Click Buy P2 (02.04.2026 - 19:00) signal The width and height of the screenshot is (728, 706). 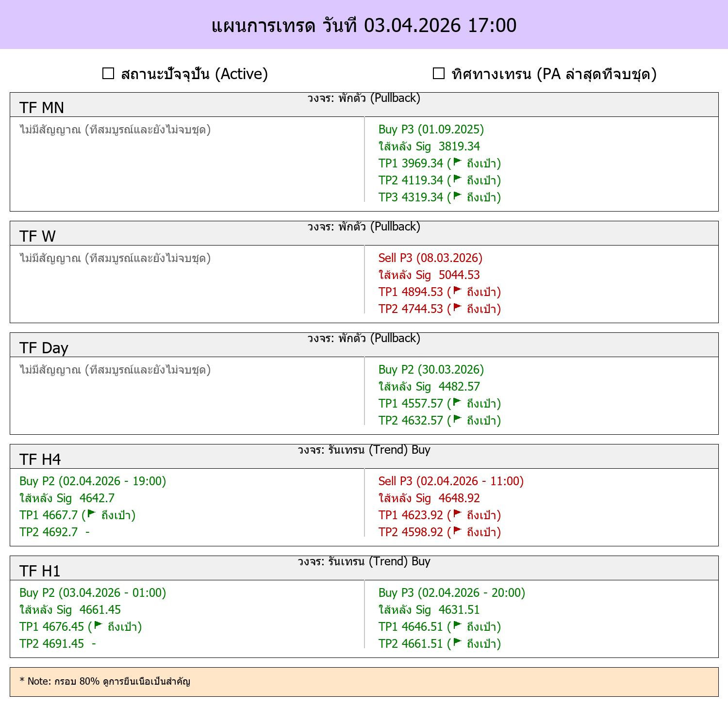93,481
